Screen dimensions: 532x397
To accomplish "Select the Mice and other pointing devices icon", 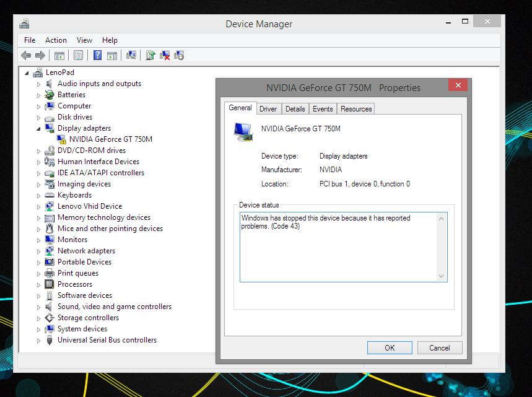I will [50, 229].
